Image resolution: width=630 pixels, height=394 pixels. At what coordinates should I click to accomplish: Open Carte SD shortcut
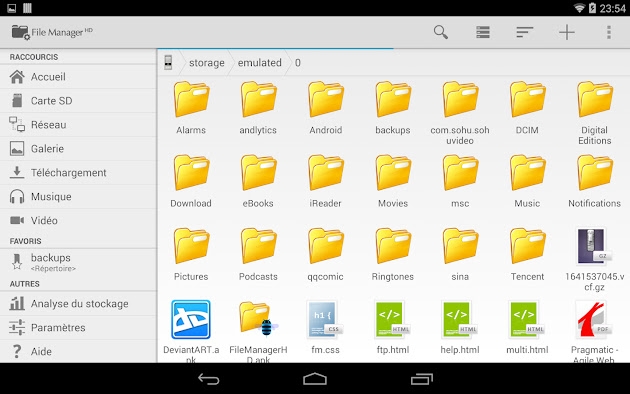tap(78, 101)
